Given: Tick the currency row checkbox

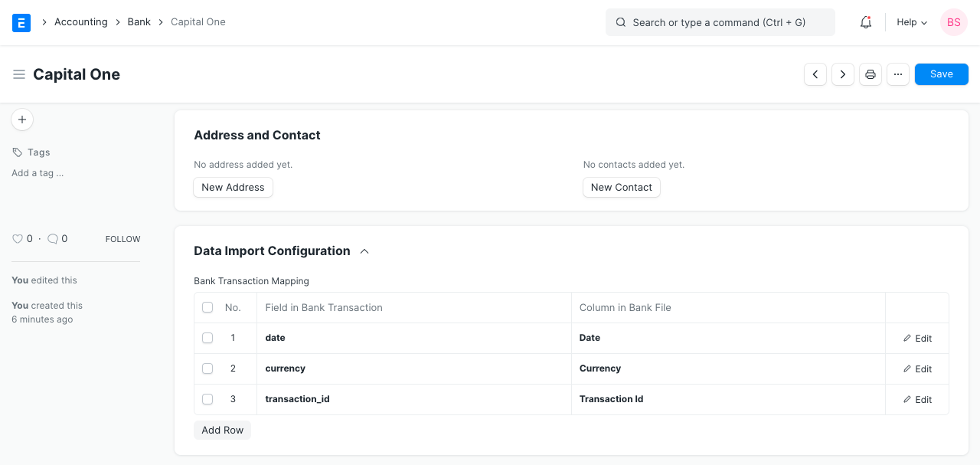Looking at the screenshot, I should pyautogui.click(x=207, y=368).
